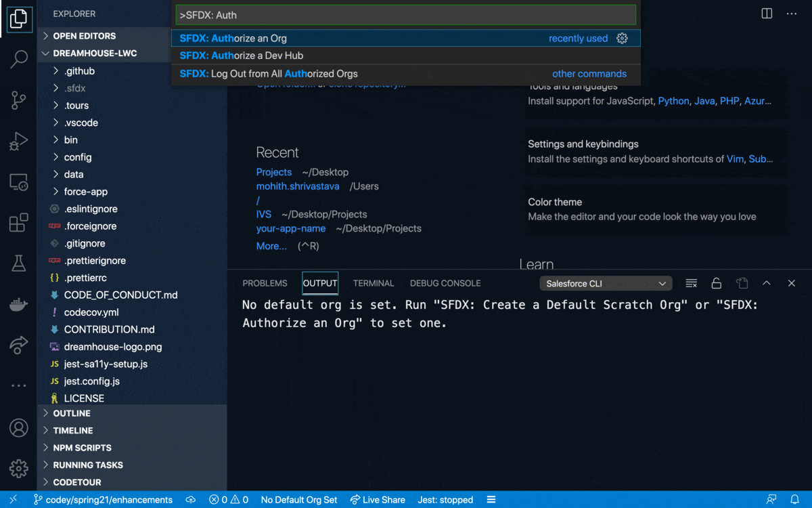
Task: Expand the NPM SCRIPTS section
Action: pyautogui.click(x=132, y=448)
